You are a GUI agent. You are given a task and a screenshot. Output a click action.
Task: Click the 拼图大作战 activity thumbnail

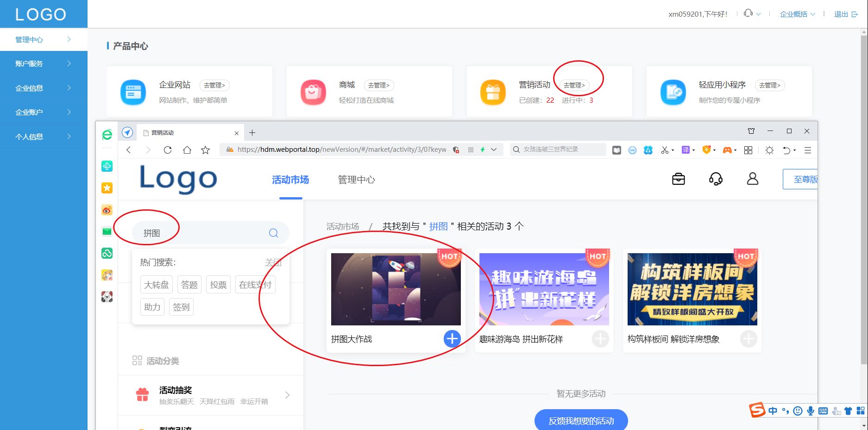pos(396,288)
